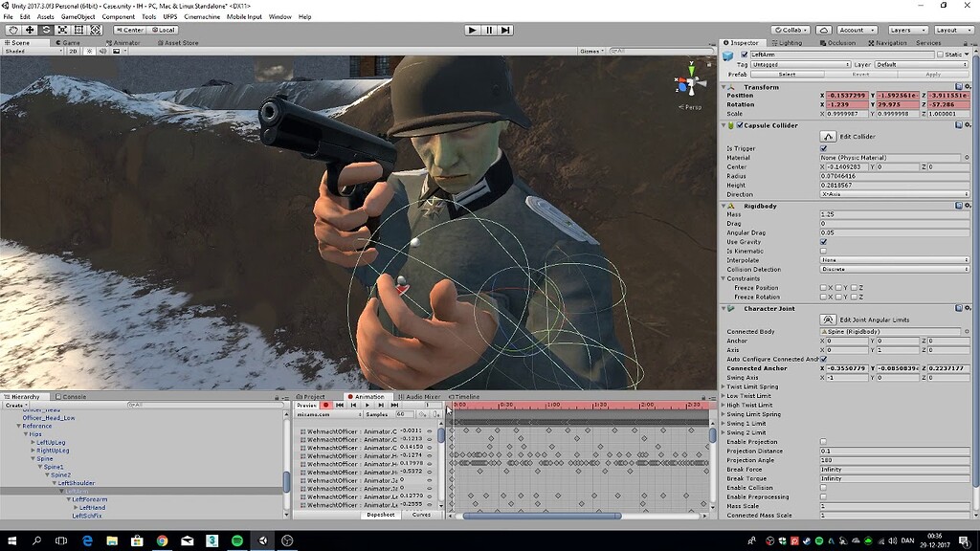
Task: Toggle 2D mode in the Scene view
Action: (74, 51)
